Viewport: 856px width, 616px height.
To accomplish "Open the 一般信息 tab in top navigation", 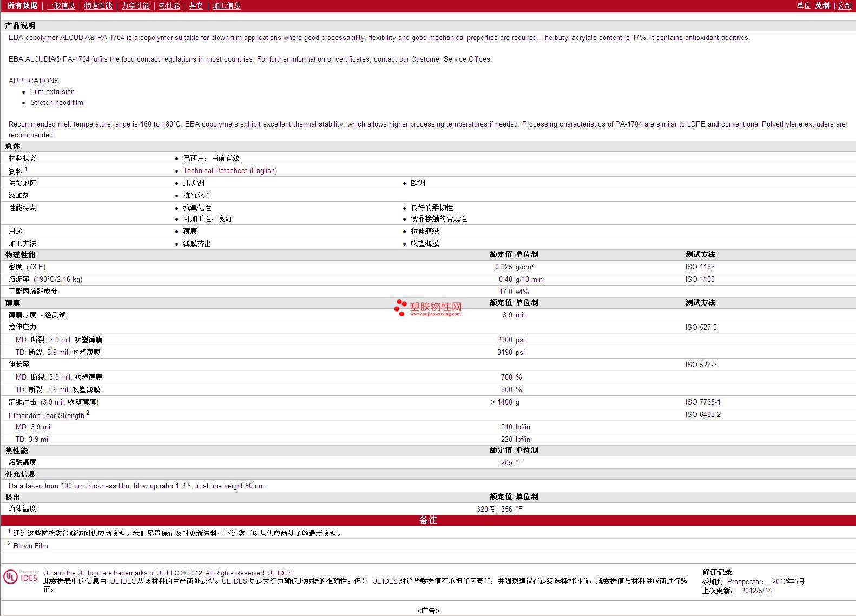I will (61, 5).
